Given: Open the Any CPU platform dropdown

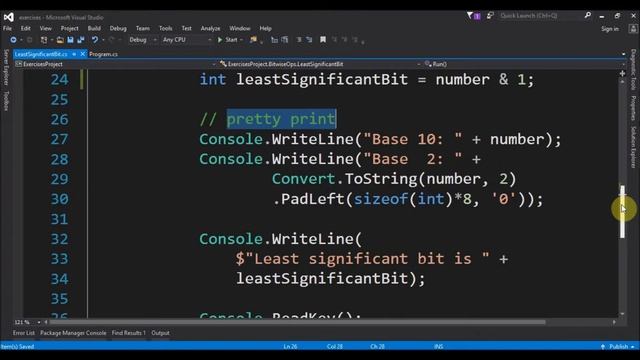Looking at the screenshot, I should (187, 40).
